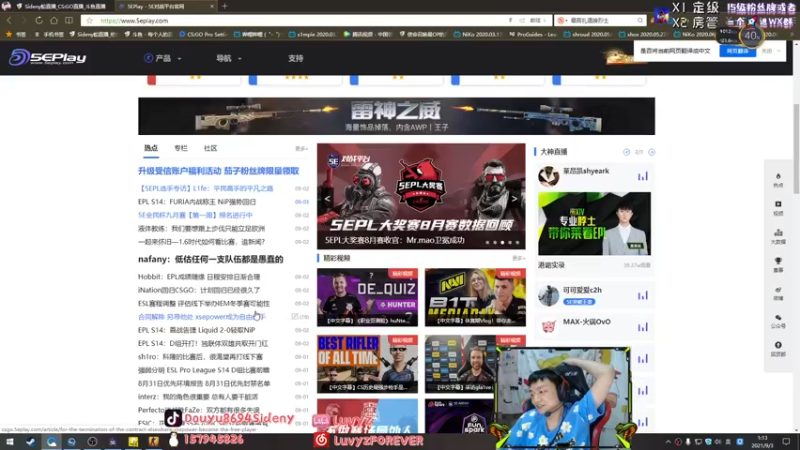Click the blue translate page button
Screen dimensions: 800x450
click(737, 51)
